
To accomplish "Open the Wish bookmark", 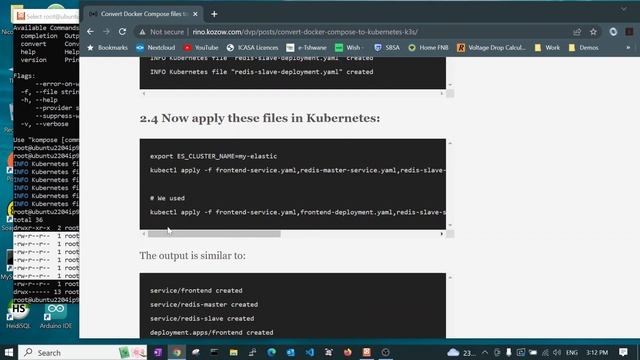I will click(348, 48).
